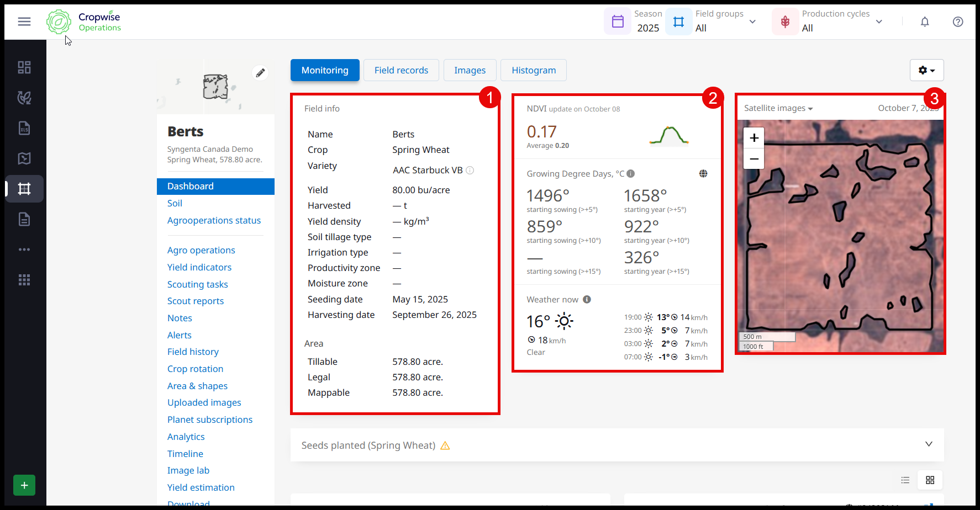The image size is (980, 510).
Task: Zoom out on the satellite map
Action: pyautogui.click(x=754, y=159)
